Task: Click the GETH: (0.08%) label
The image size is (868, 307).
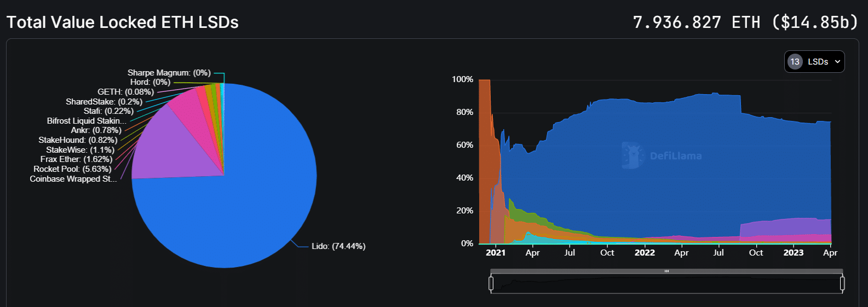Action: coord(125,92)
